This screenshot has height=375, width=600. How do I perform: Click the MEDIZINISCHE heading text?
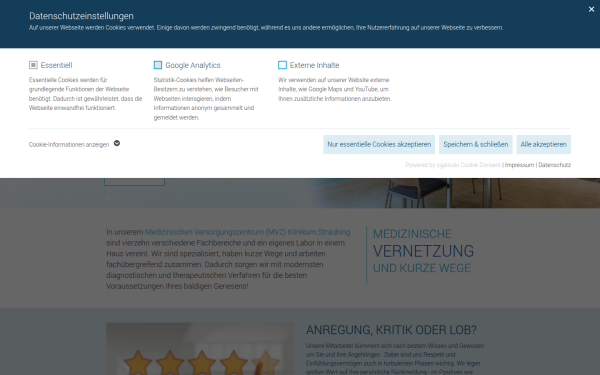tap(412, 234)
